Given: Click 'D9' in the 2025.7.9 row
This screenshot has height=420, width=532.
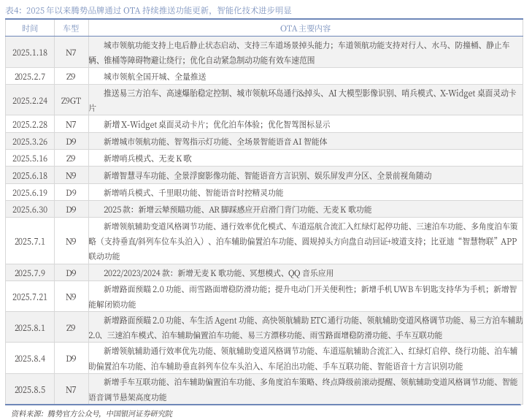Looking at the screenshot, I should click(x=71, y=273).
